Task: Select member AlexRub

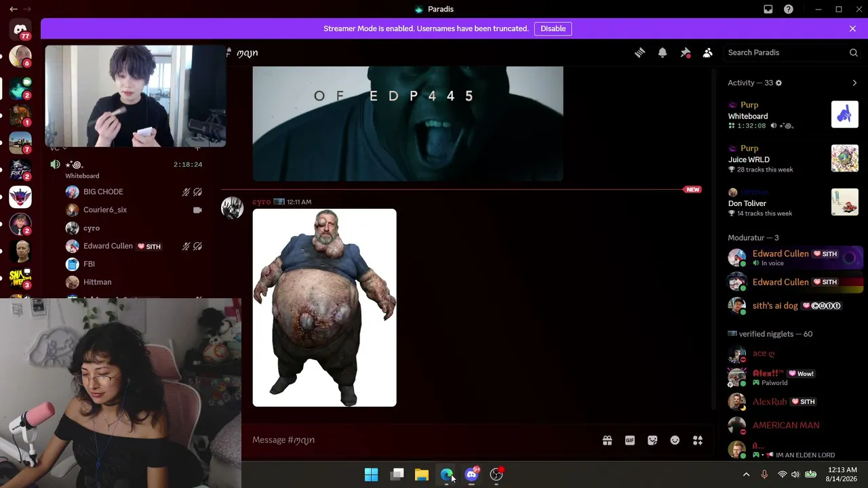Action: tap(793, 401)
